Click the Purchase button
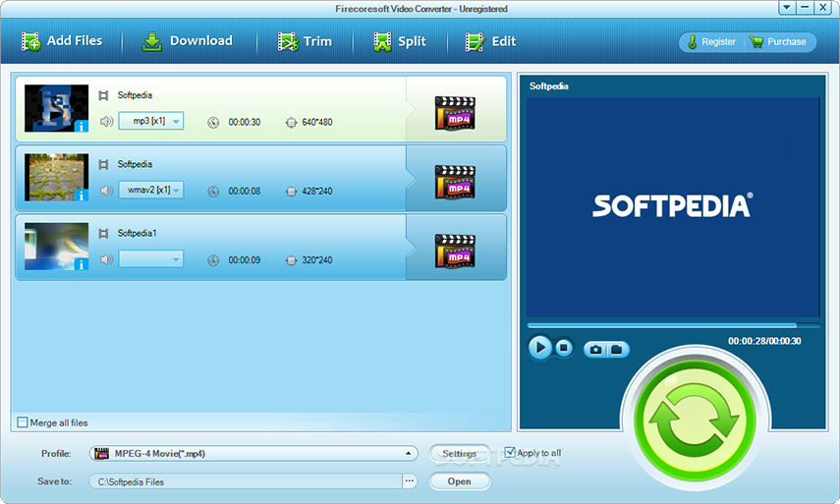Image resolution: width=840 pixels, height=504 pixels. tap(778, 42)
